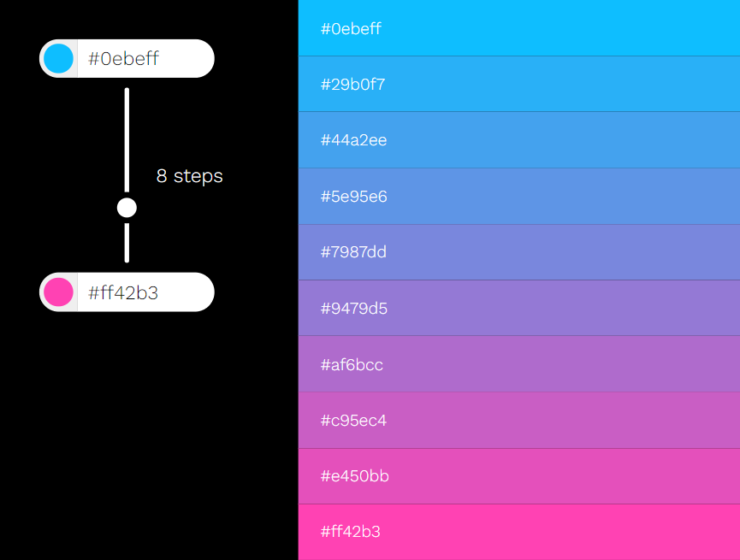Click the steps slider handle
This screenshot has width=740, height=560.
point(127,208)
